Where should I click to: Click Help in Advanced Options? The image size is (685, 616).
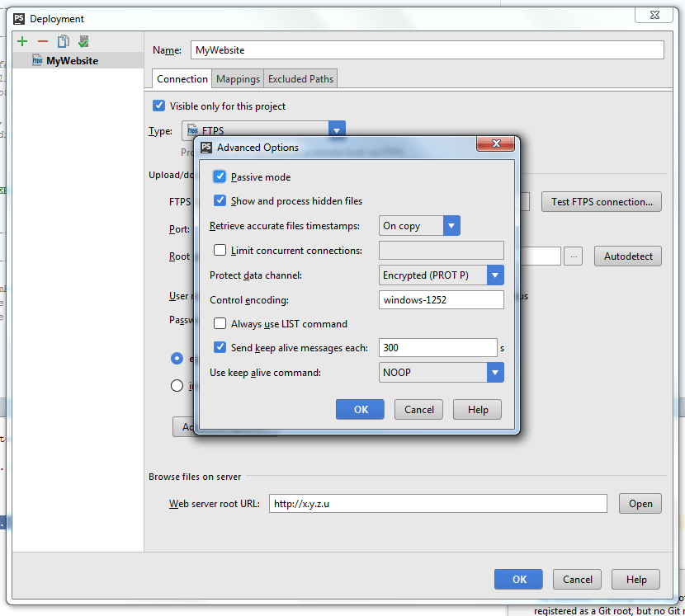[477, 410]
